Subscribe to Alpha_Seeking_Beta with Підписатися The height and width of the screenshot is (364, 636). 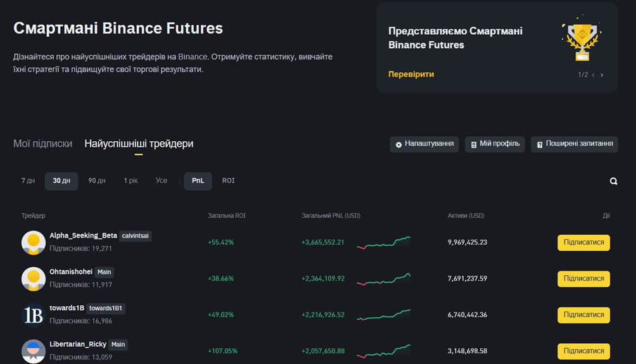point(583,242)
